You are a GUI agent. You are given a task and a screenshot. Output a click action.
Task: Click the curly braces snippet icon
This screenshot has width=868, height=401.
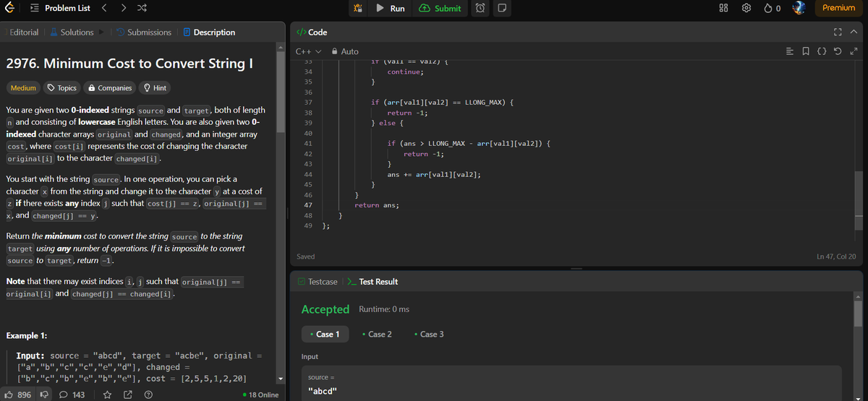(823, 51)
